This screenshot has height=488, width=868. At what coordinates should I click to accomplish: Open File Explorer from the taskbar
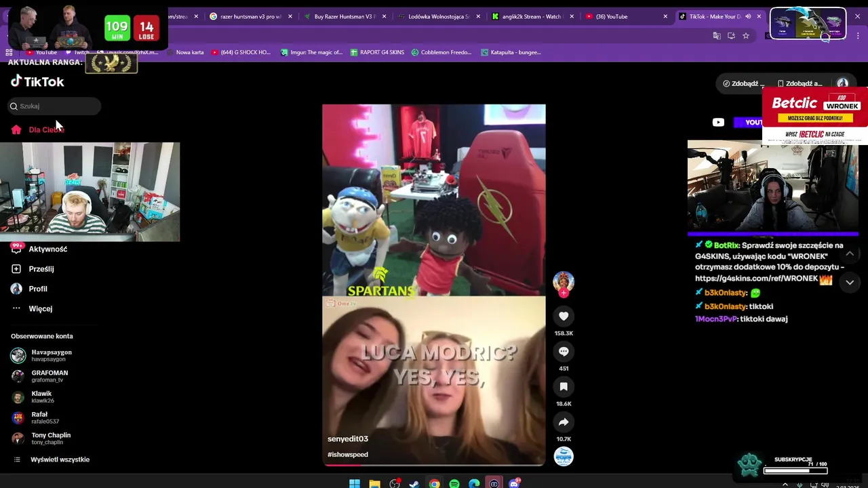point(374,483)
